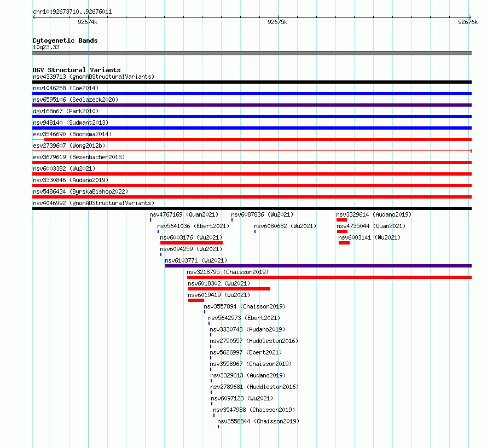Image resolution: width=487 pixels, height=448 pixels.
Task: Select nsv6019419 (Wu2021) label
Action: click(x=219, y=295)
